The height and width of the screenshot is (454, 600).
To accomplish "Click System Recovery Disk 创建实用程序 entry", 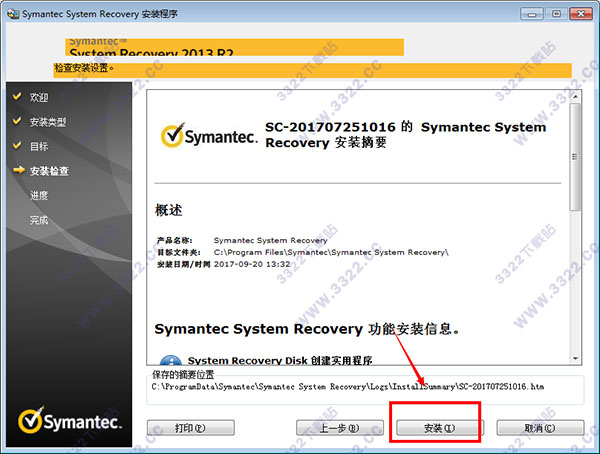I will click(x=280, y=361).
